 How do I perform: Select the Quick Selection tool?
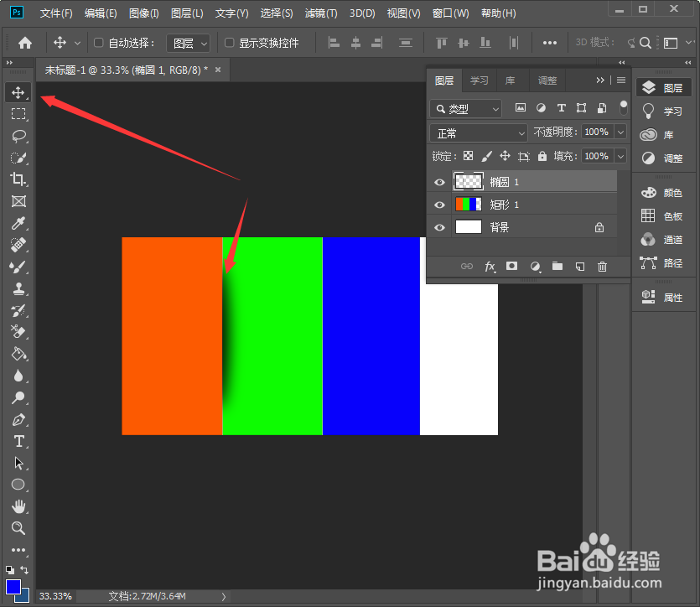click(18, 158)
